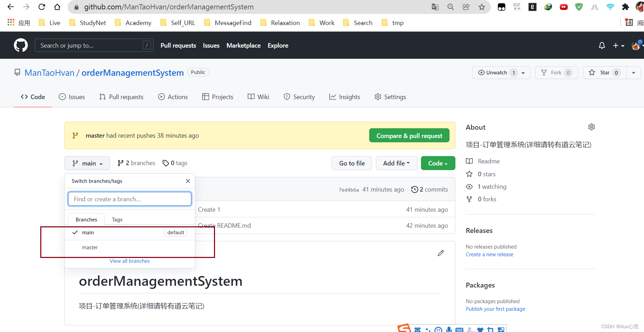Open your profile avatar menu
This screenshot has height=332, width=644.
pyautogui.click(x=636, y=45)
